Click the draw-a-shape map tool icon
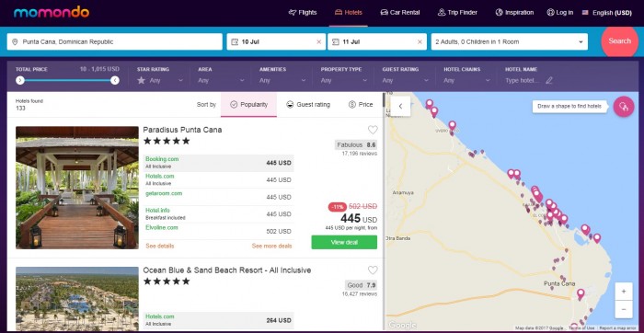644x333 pixels. (x=624, y=107)
